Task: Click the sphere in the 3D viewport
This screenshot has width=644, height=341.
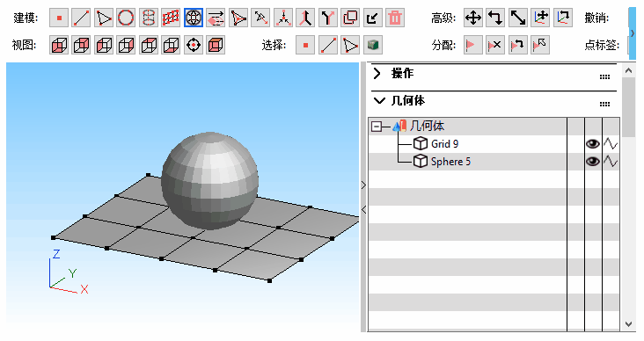Action: click(x=210, y=180)
